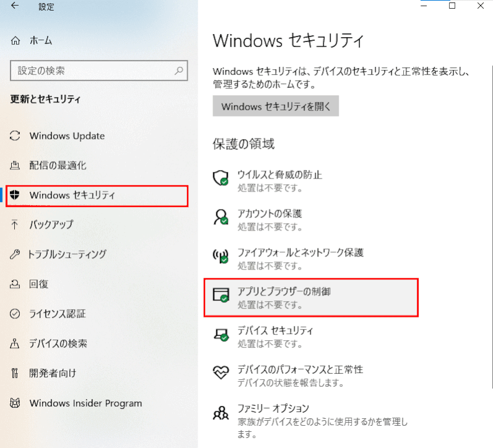The height and width of the screenshot is (448, 493).
Task: Click the device health heart icon
Action: (220, 372)
